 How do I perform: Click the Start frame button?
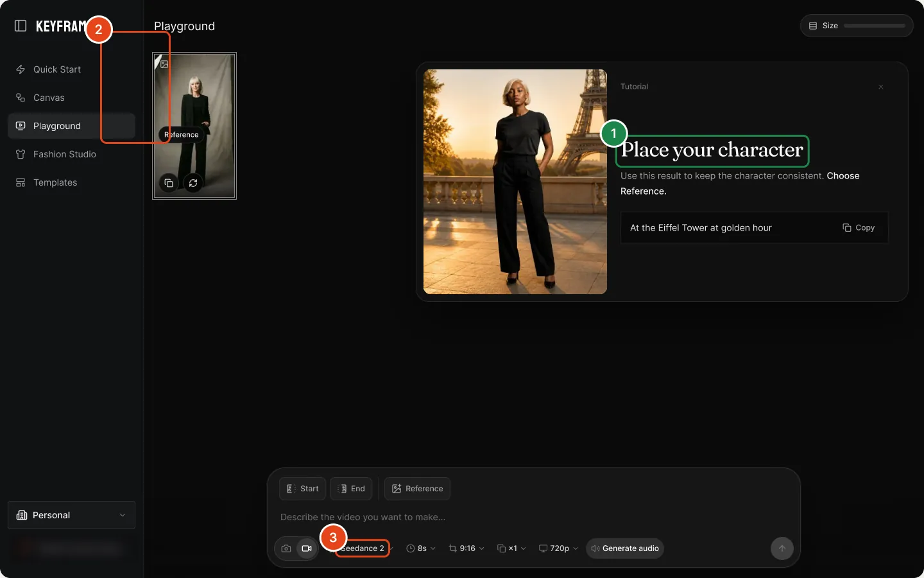pyautogui.click(x=303, y=489)
